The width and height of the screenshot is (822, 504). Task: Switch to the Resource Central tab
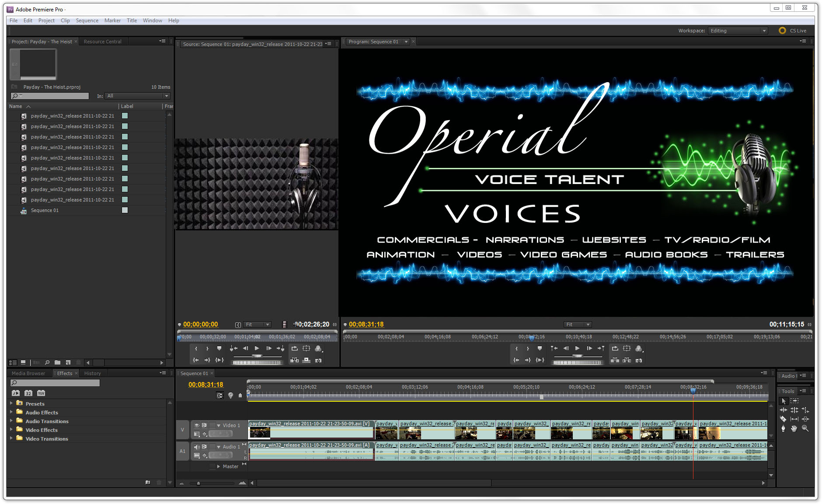[x=103, y=42]
